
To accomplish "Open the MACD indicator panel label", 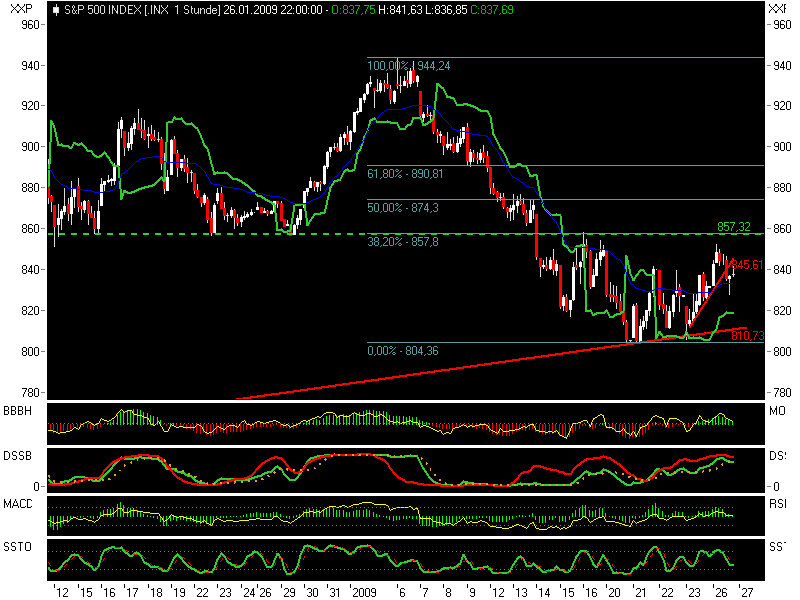I will pyautogui.click(x=16, y=502).
